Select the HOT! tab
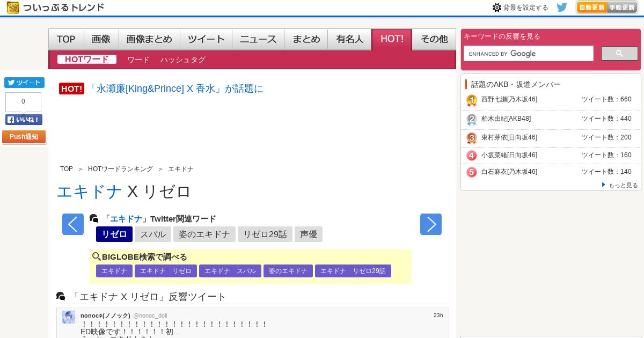This screenshot has width=644, height=338. (392, 39)
